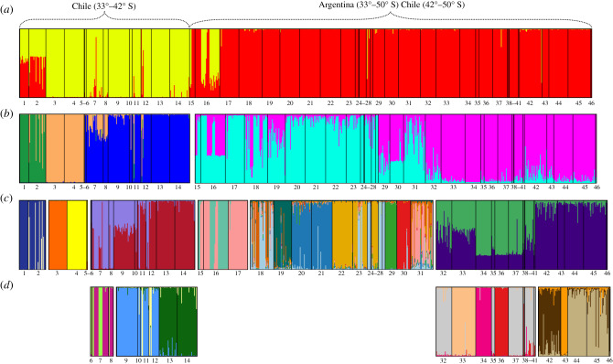613x364 pixels.
Task: Click population label 9 under panel d
Action: click(x=126, y=360)
